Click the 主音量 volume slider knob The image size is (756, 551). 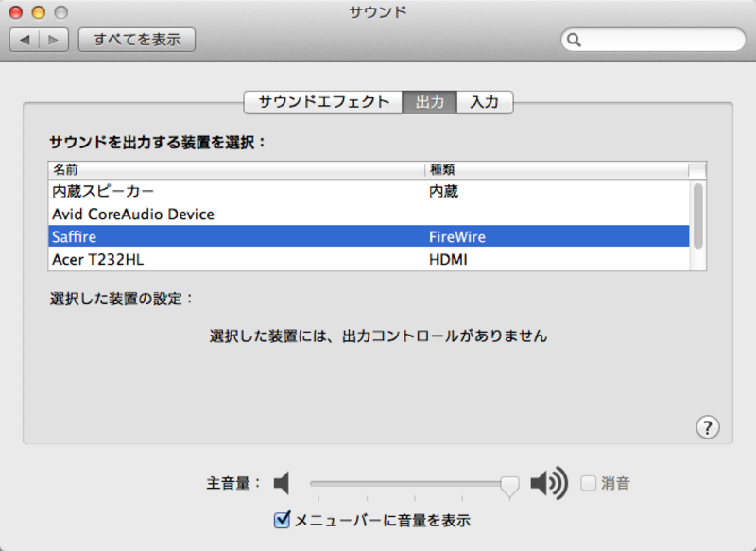click(509, 487)
